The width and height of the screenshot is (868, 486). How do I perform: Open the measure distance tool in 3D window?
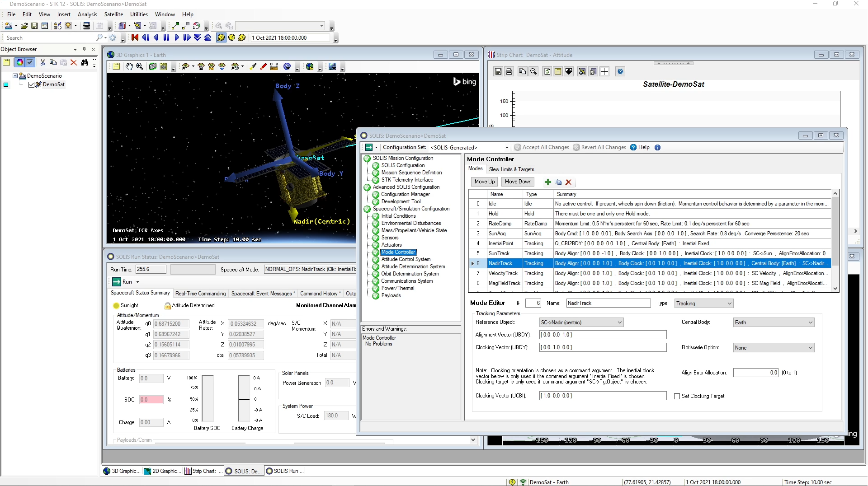pos(274,66)
